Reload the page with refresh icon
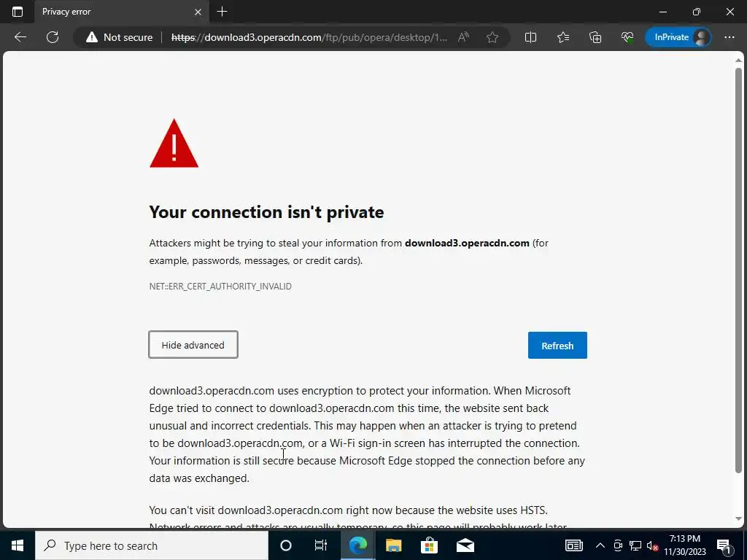The height and width of the screenshot is (560, 747). click(x=53, y=37)
